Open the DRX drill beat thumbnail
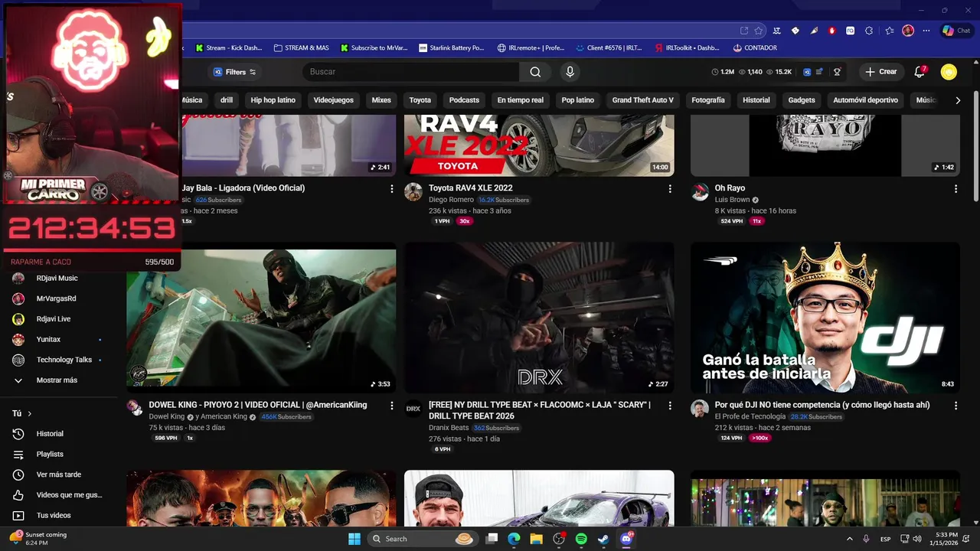The width and height of the screenshot is (980, 551). (539, 318)
